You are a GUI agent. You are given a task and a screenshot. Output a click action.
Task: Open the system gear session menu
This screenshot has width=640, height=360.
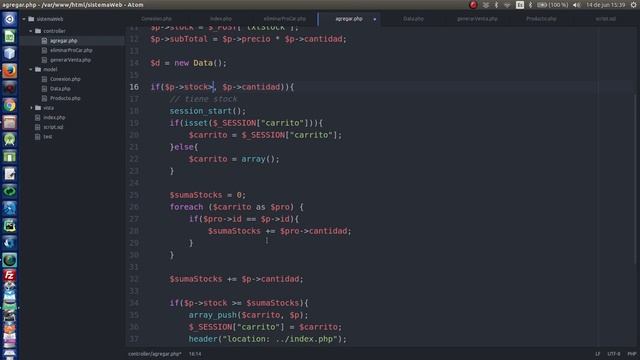point(633,5)
